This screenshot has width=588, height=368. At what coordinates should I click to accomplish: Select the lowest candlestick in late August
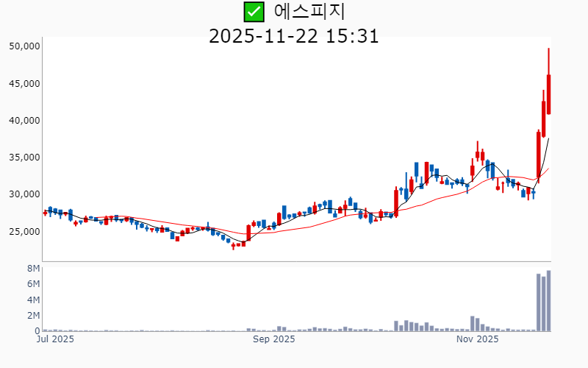pyautogui.click(x=233, y=246)
